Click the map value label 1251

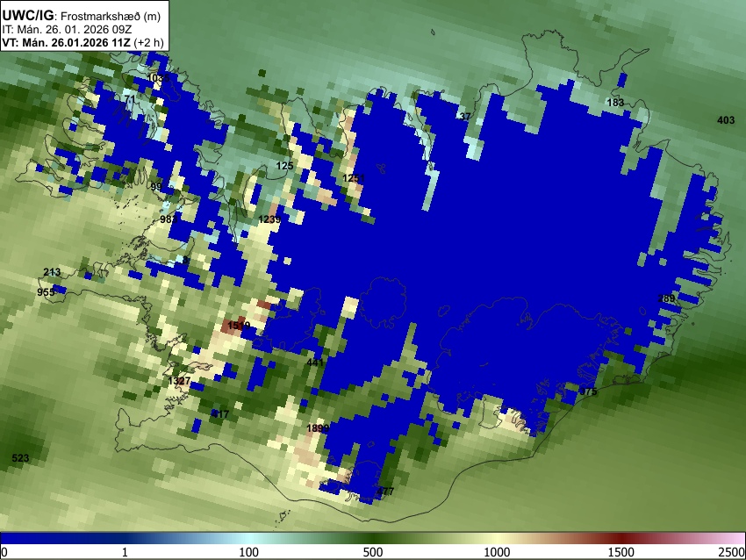click(x=354, y=178)
